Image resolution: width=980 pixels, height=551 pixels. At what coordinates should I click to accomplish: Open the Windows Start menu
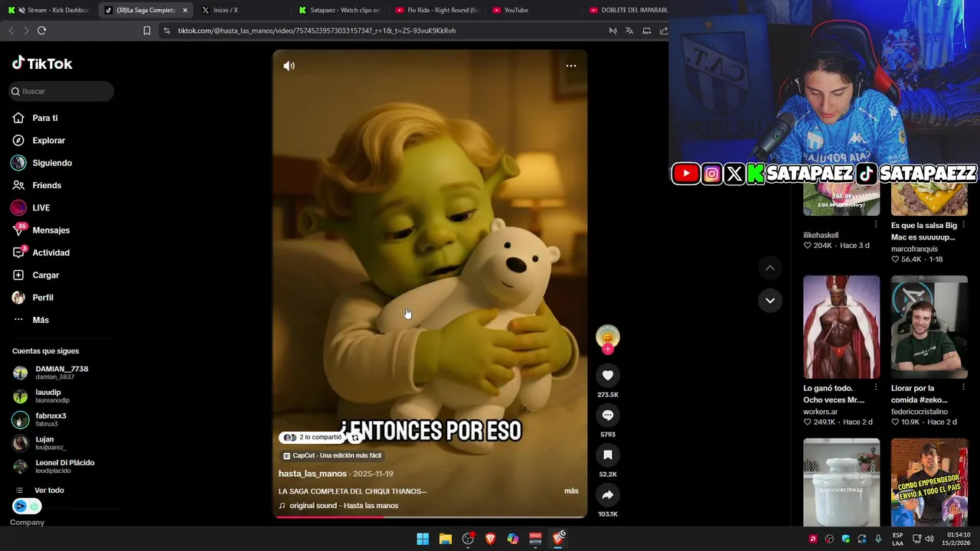[x=423, y=539]
